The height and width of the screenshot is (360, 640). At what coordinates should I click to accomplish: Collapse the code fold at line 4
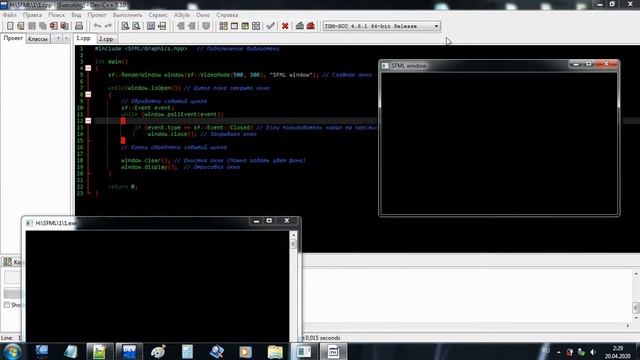point(88,68)
